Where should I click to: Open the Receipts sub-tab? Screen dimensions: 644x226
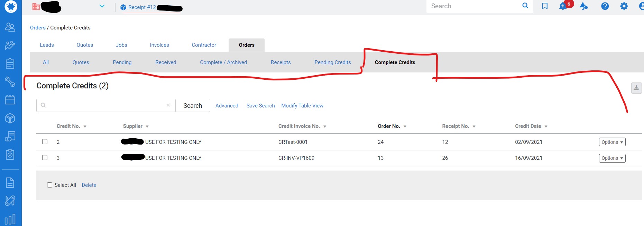pos(281,62)
